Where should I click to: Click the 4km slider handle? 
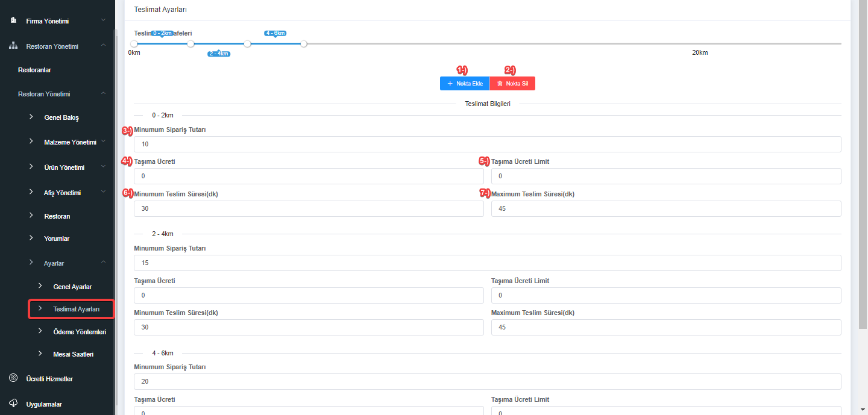pyautogui.click(x=247, y=43)
